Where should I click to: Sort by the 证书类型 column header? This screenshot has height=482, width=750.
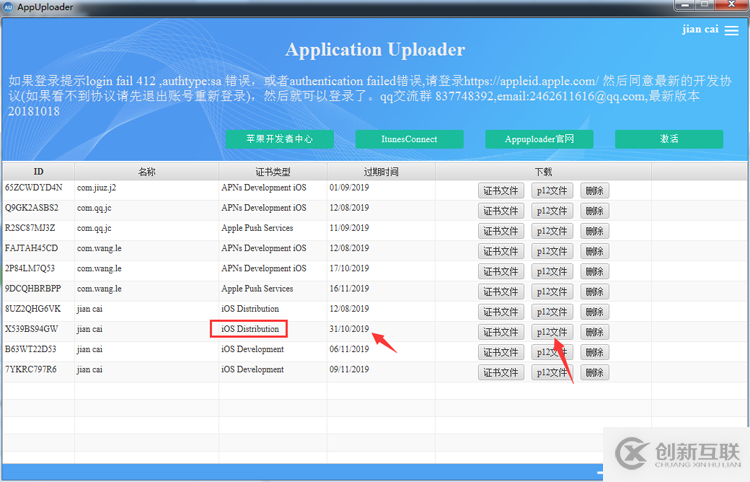[273, 172]
